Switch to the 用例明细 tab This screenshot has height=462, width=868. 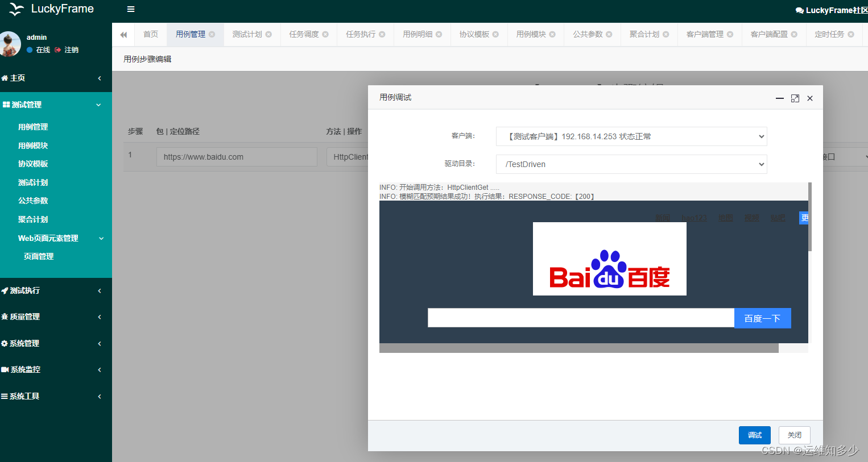coord(418,34)
